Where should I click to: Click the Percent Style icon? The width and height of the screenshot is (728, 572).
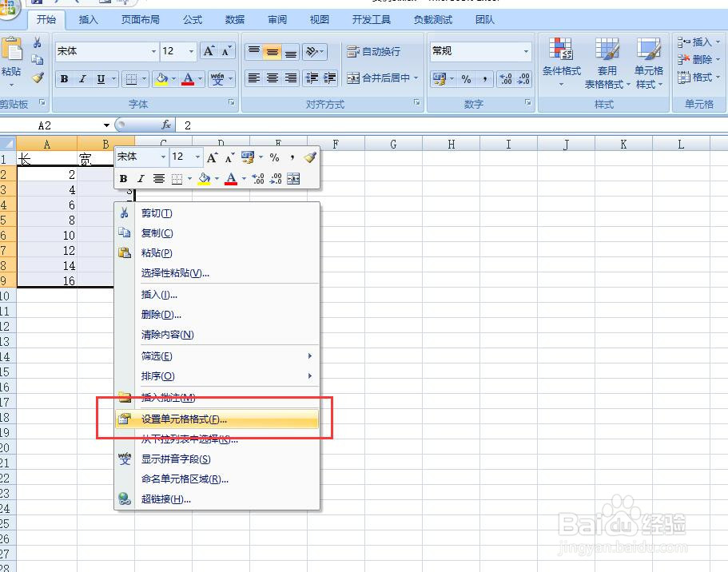coord(466,79)
